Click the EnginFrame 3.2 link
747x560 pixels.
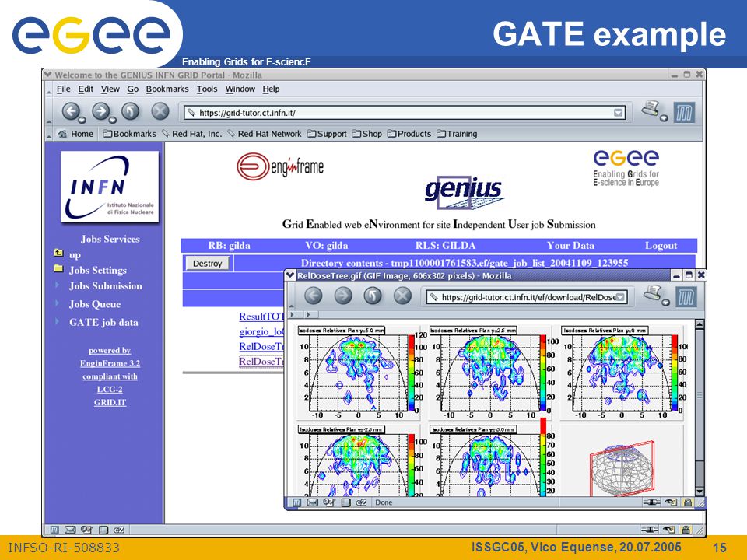(x=110, y=363)
